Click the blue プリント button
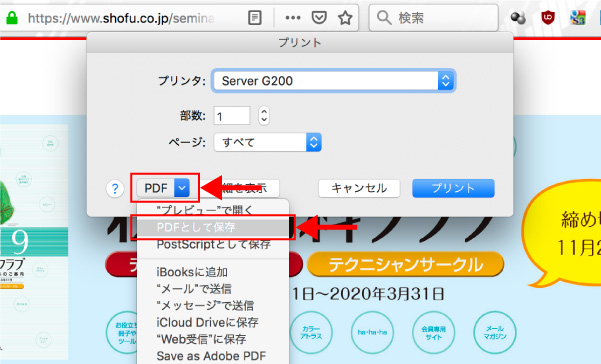 pos(453,188)
